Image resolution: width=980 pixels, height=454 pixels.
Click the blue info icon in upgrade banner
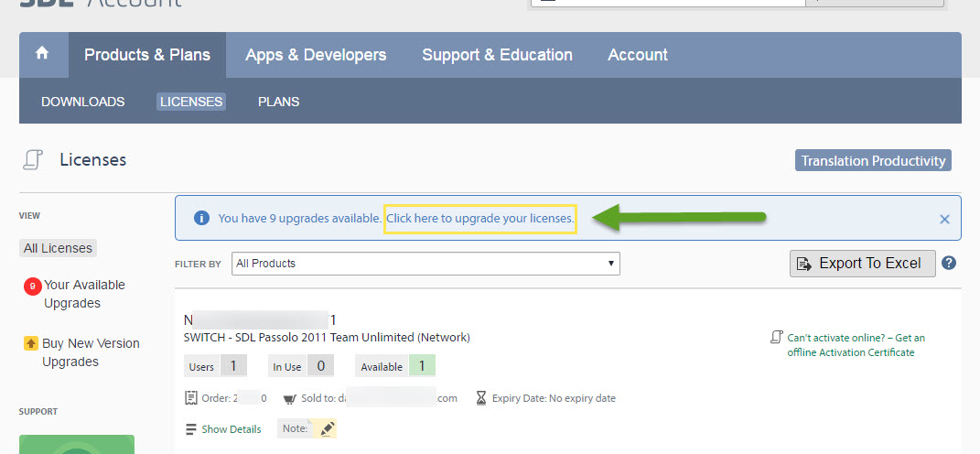[x=201, y=219]
